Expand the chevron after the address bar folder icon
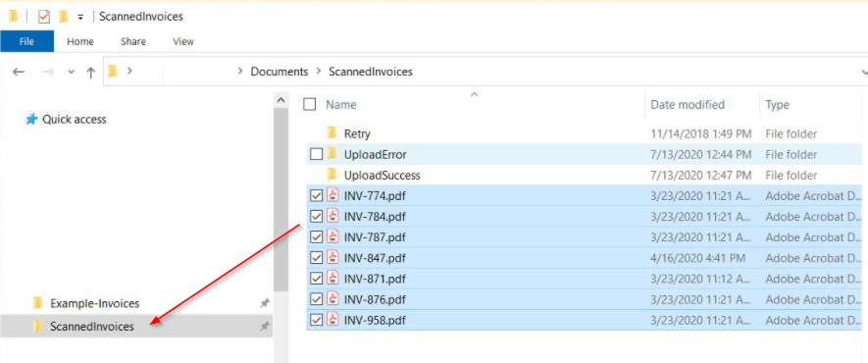This screenshot has width=868, height=363. coord(130,72)
